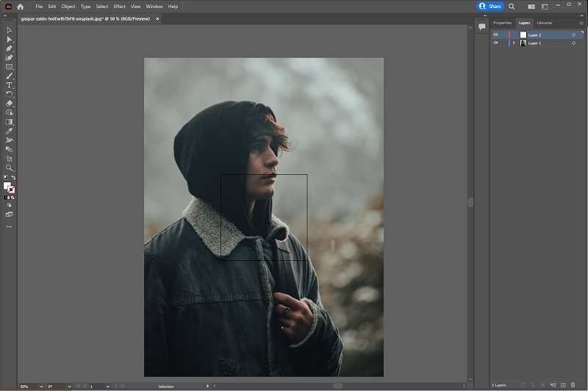Hide Layer 1 using its eye icon
Screen dimensions: 588x391
click(495, 43)
